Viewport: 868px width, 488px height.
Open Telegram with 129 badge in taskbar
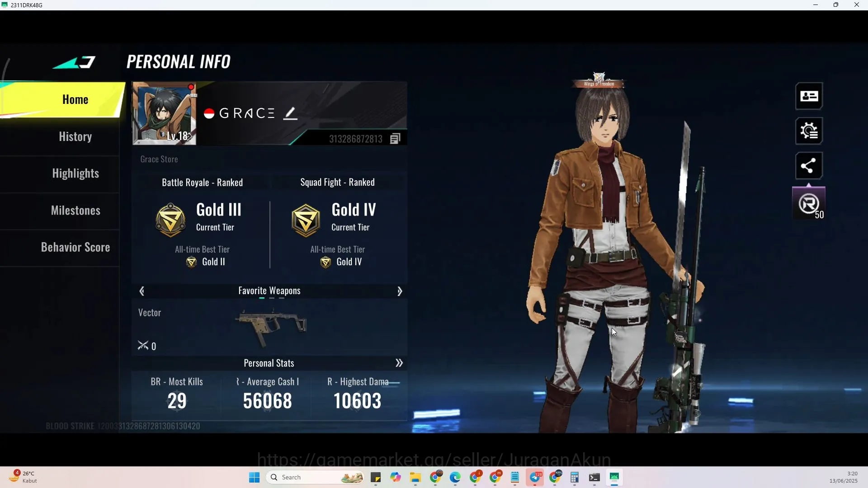535,478
